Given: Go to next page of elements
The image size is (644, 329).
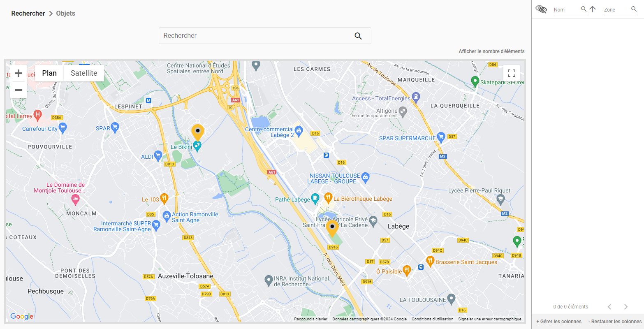Looking at the screenshot, I should (626, 307).
